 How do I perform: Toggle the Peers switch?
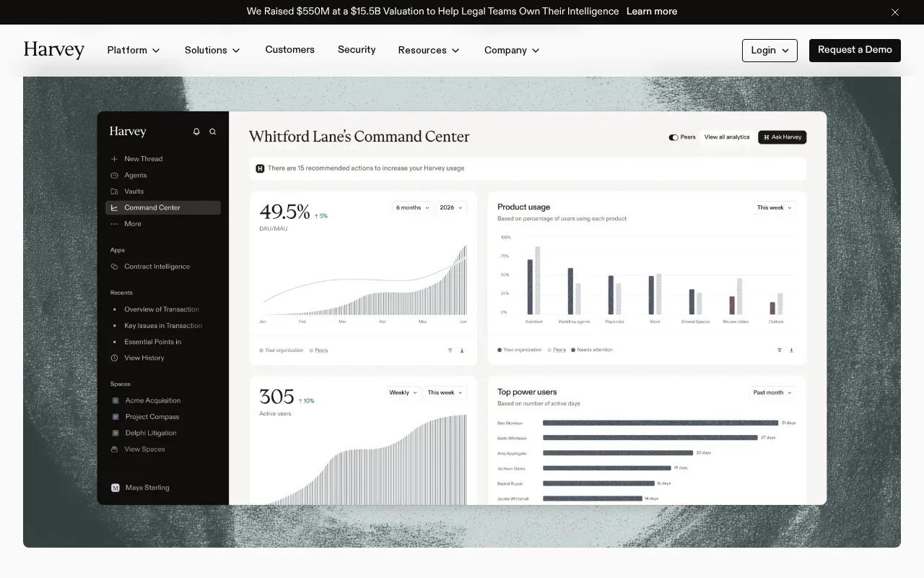pyautogui.click(x=674, y=137)
